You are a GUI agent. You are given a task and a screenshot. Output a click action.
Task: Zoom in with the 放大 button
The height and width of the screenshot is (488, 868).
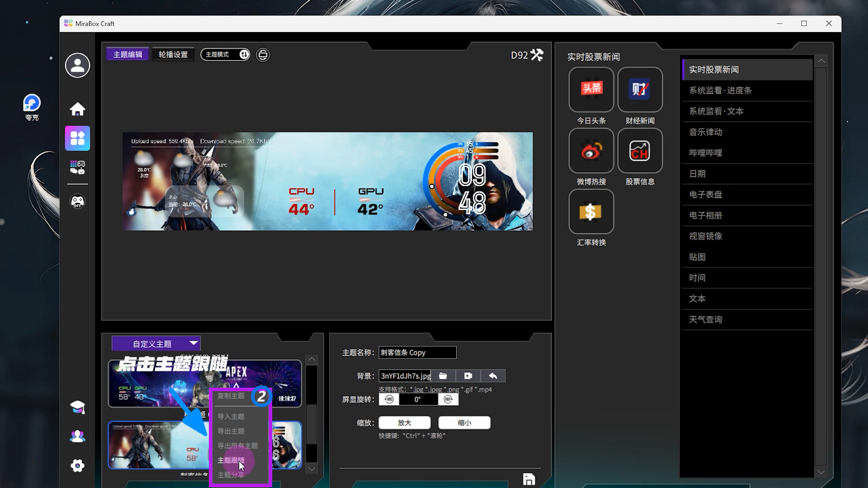pos(405,423)
